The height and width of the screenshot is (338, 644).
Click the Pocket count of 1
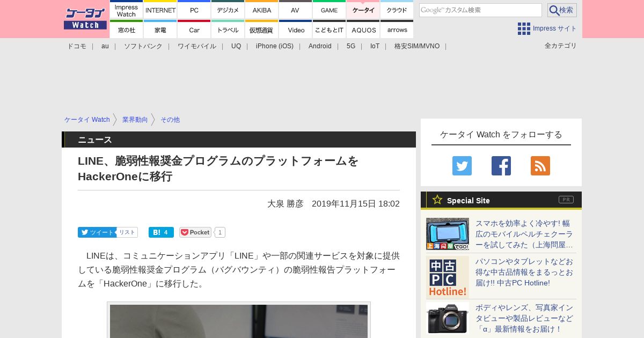(x=219, y=232)
